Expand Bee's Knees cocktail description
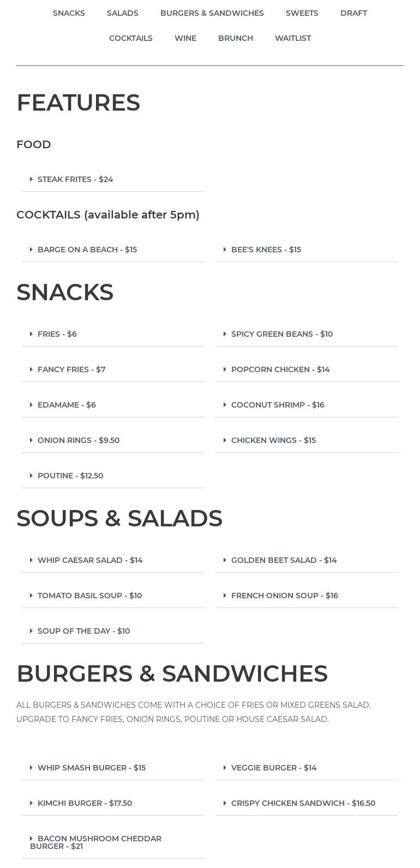420x868 pixels. [307, 250]
